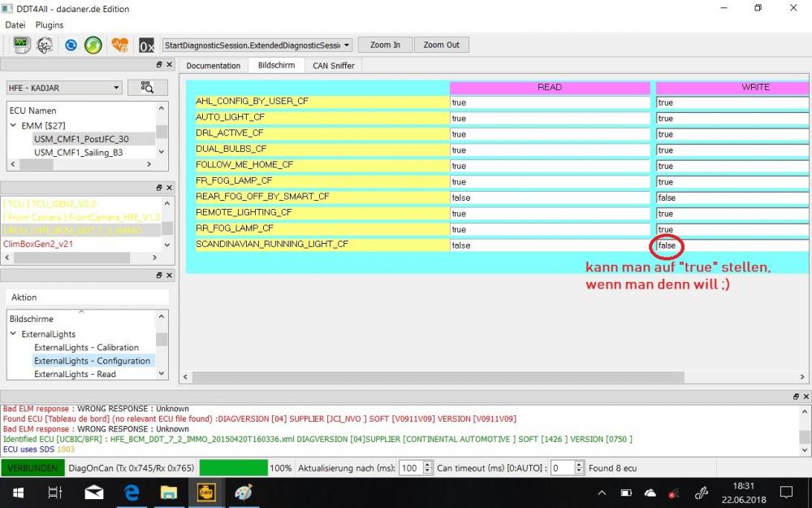812x508 pixels.
Task: Show hidden system tray icons
Action: point(602,493)
